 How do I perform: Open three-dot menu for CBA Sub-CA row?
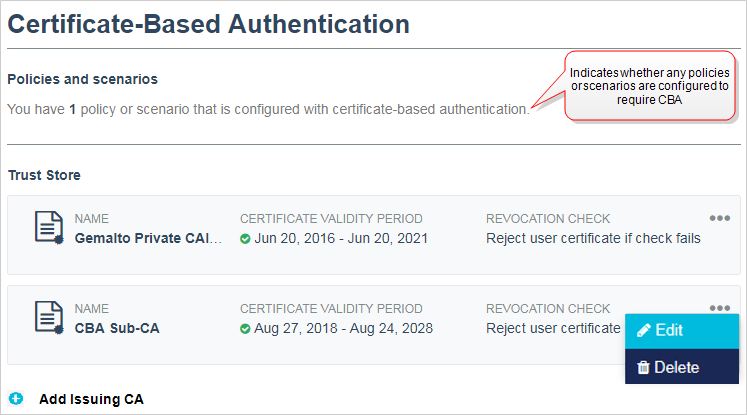[x=719, y=308]
